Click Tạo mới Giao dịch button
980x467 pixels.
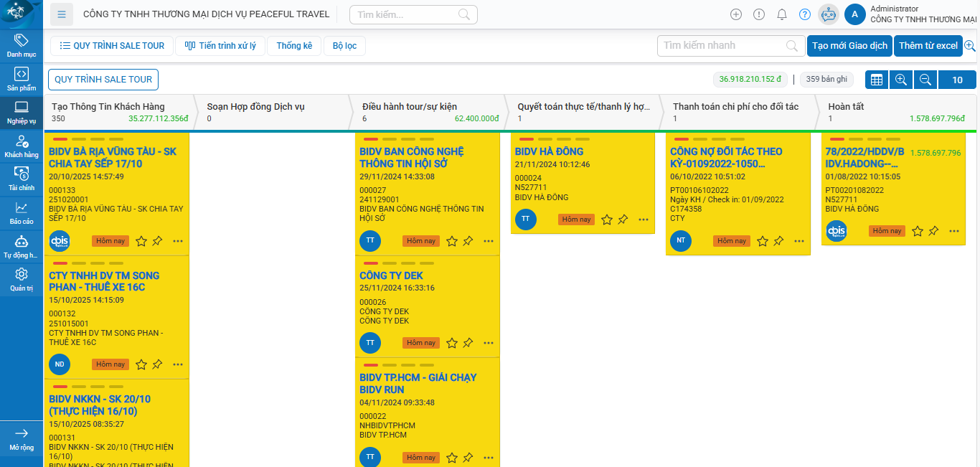[849, 46]
